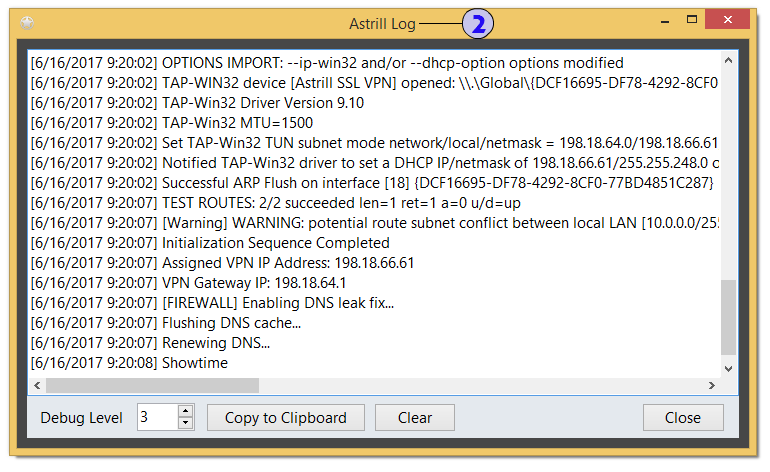This screenshot has height=472, width=770.
Task: Click into the Debug Level value field
Action: pyautogui.click(x=158, y=417)
